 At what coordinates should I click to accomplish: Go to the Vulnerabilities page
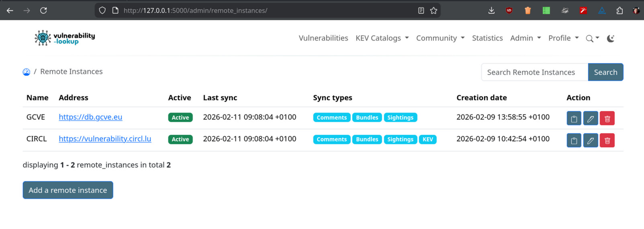(323, 38)
